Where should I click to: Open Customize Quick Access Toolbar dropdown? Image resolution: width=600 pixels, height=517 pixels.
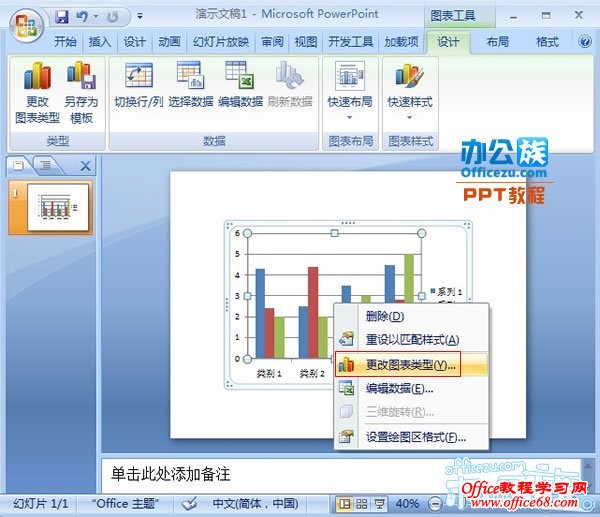pos(140,16)
